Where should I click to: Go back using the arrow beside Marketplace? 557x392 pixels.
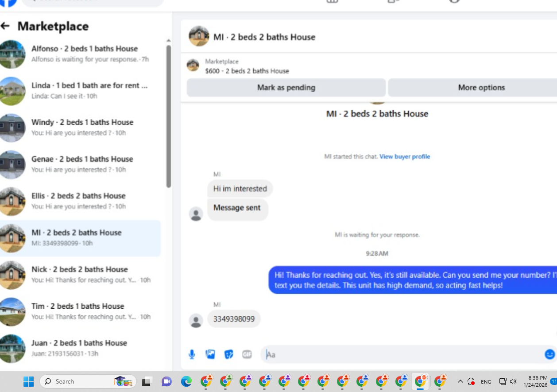pyautogui.click(x=5, y=26)
